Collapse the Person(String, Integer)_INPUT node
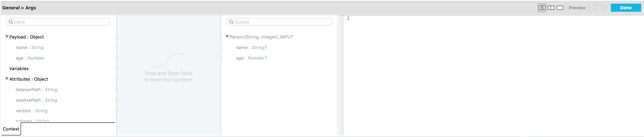The height and width of the screenshot is (137, 644). point(227,36)
